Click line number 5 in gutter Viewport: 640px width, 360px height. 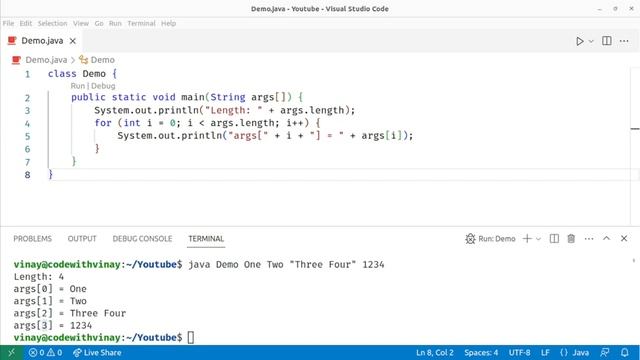coord(27,136)
